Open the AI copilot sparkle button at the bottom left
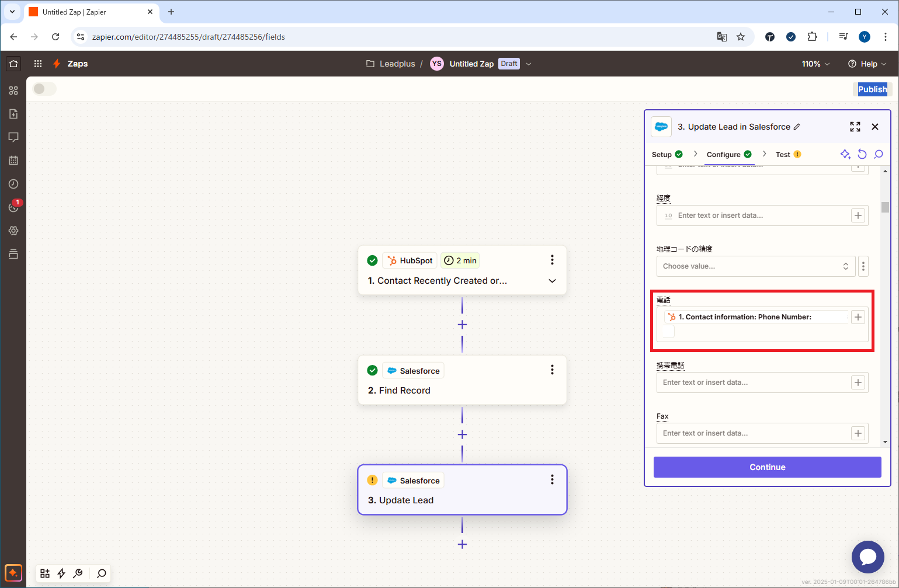Image resolution: width=899 pixels, height=588 pixels. tap(13, 573)
